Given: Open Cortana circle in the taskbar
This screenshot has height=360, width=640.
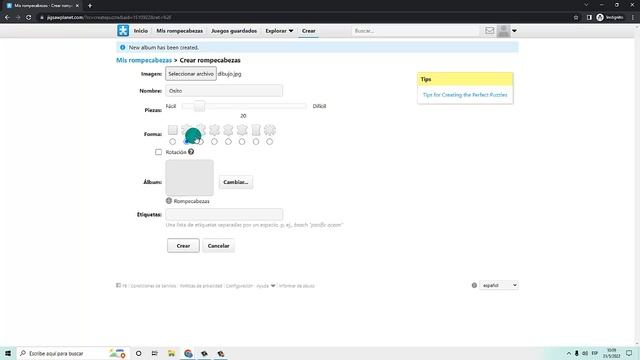Looking at the screenshot, I should (138, 353).
